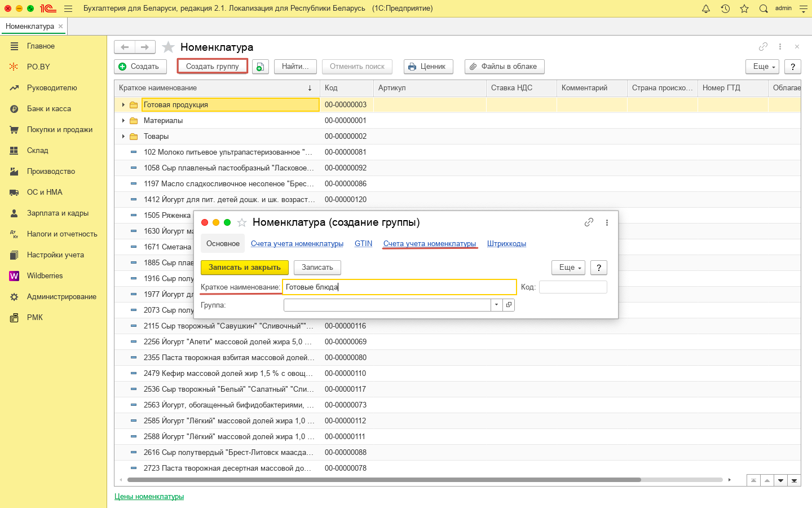This screenshot has width=812, height=508.
Task: Click the favorites star in top bar
Action: (744, 8)
